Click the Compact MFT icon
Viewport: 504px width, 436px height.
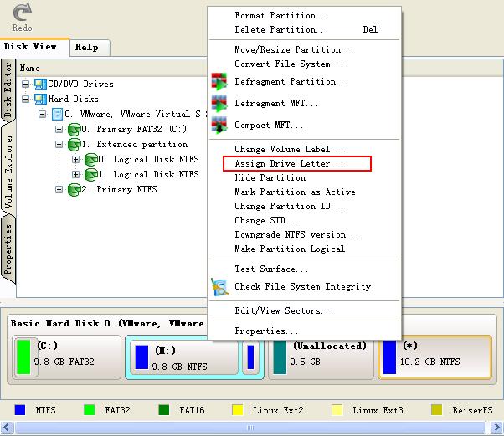[x=219, y=125]
